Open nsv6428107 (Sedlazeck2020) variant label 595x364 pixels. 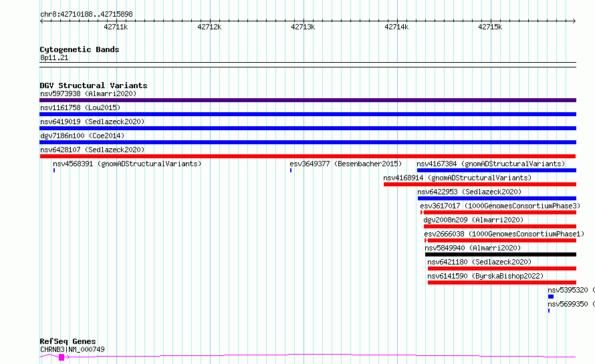pyautogui.click(x=92, y=150)
